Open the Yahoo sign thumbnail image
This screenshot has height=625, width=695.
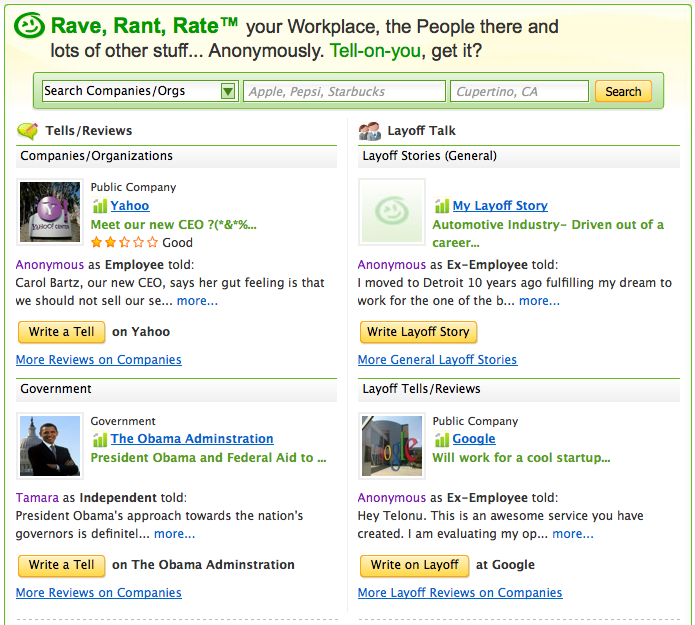point(50,212)
